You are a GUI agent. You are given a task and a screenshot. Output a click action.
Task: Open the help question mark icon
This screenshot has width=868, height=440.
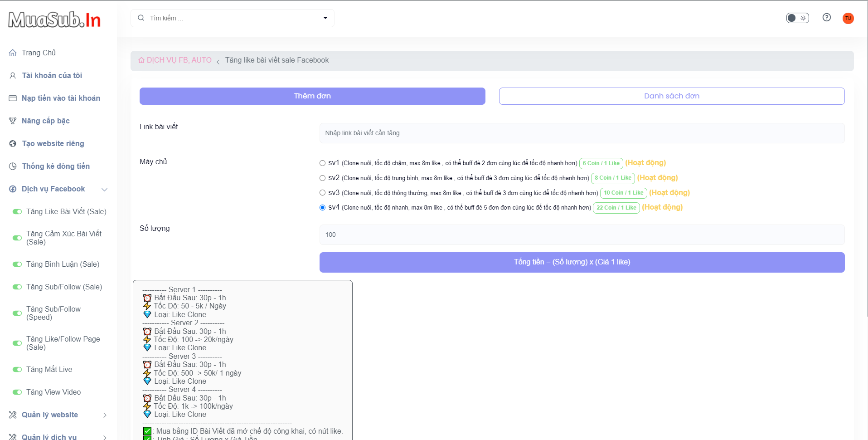click(827, 17)
